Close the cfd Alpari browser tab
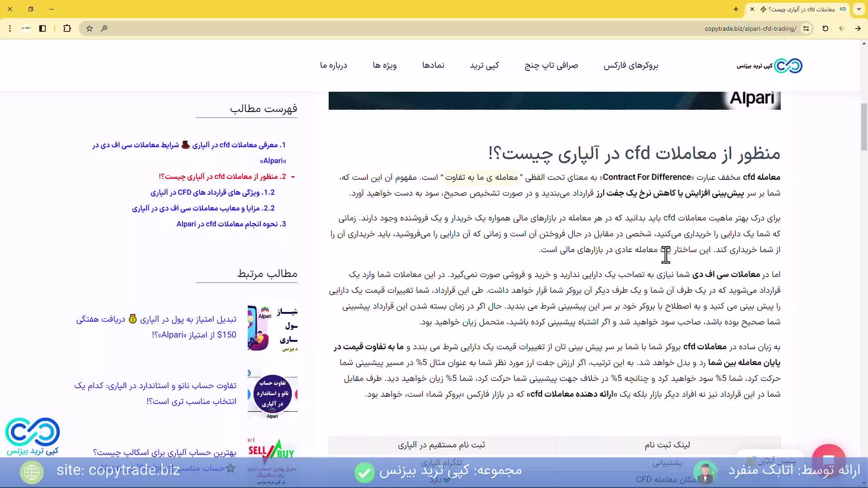Viewport: 868px width, 488px height. tap(752, 9)
